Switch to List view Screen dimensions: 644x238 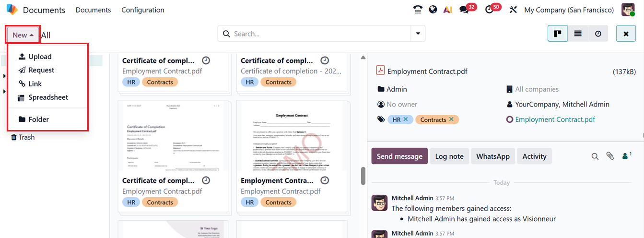tap(578, 34)
